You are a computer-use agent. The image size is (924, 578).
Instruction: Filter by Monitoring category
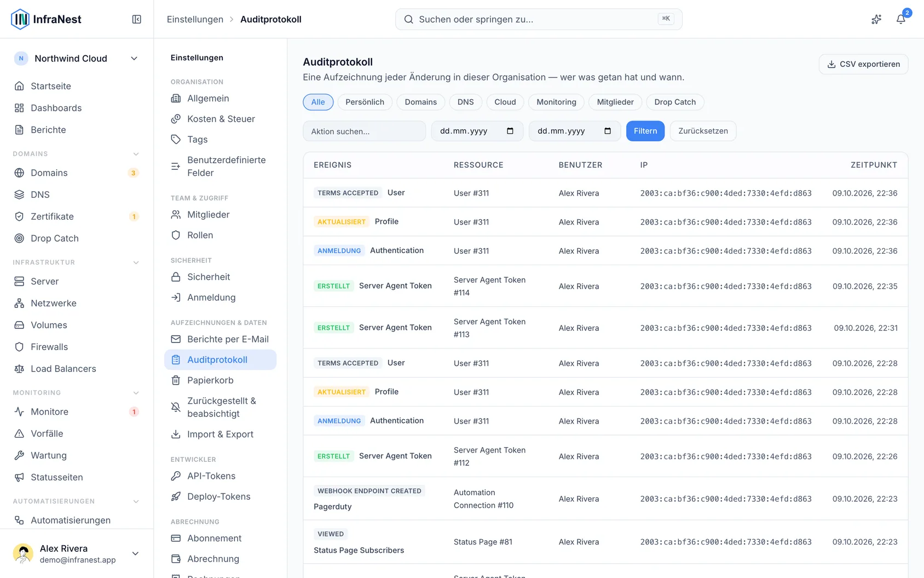click(556, 102)
